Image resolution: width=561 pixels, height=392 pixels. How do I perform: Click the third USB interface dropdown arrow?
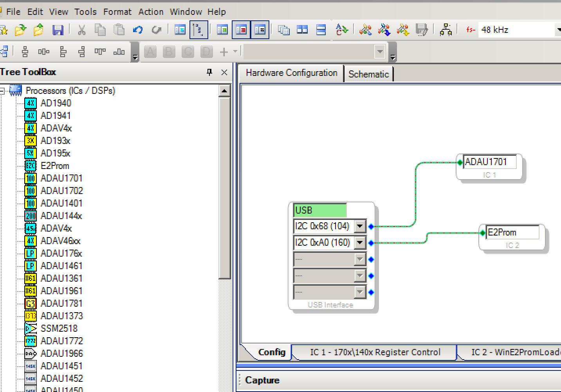tap(359, 259)
